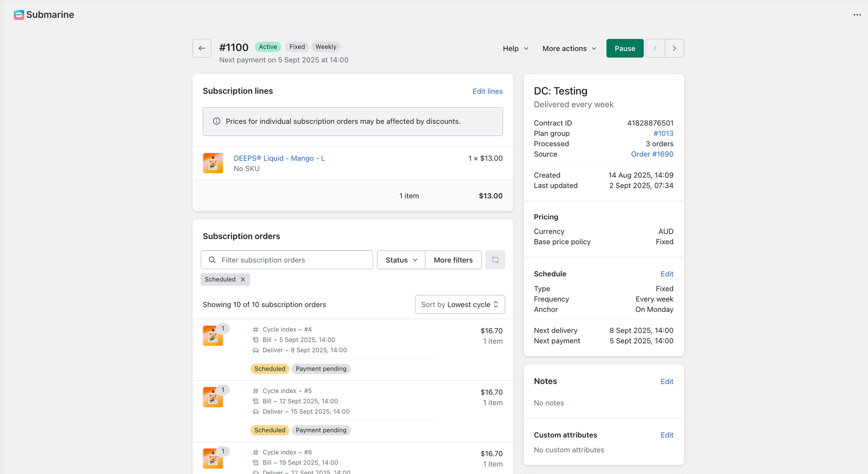Open the Order #1690 source link
This screenshot has height=474, width=868.
pos(652,154)
